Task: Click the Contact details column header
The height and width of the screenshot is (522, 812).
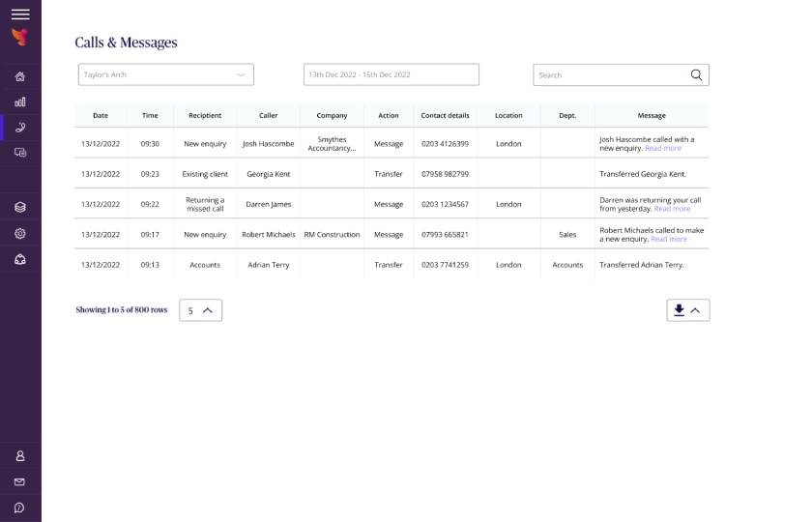Action: click(446, 115)
